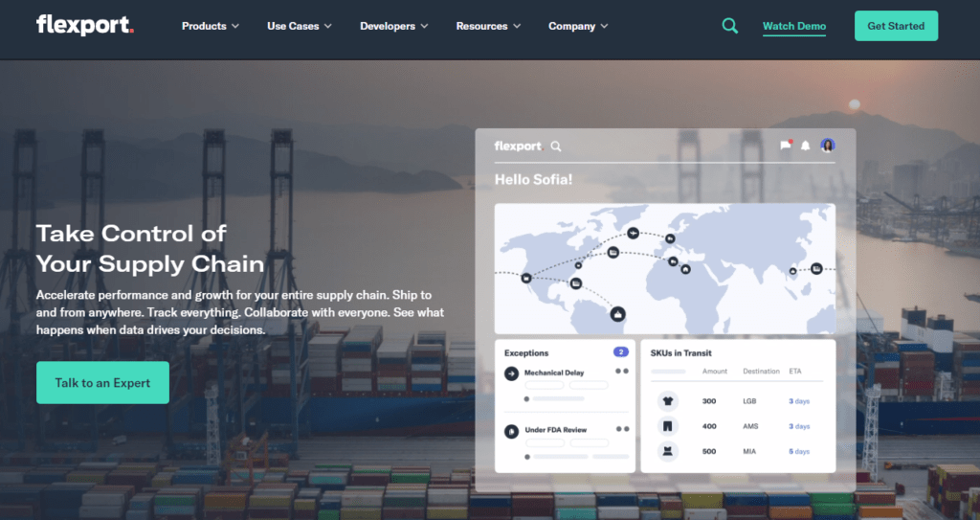Select the South America shipment marker

[617, 314]
